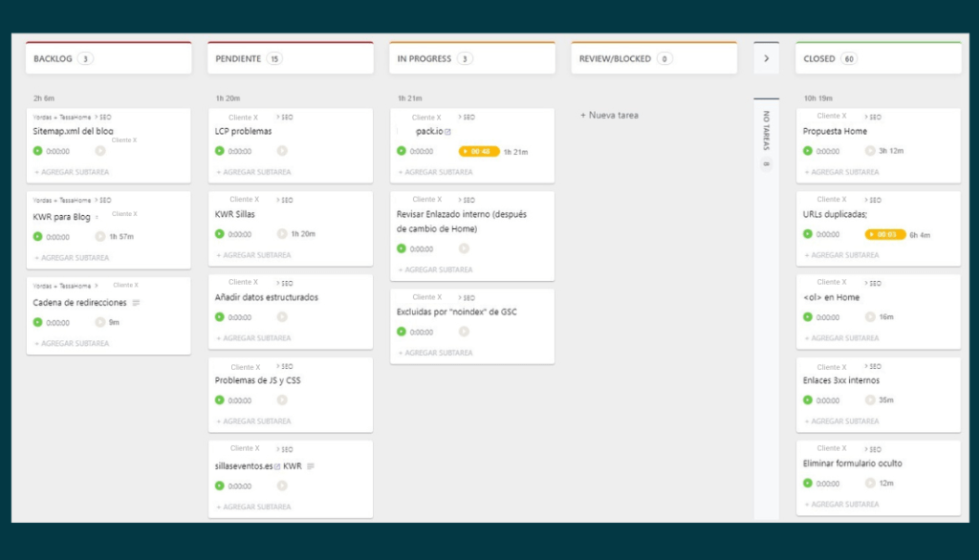This screenshot has height=560, width=979.
Task: Start timer on Problemas de JS y CSS card
Action: coord(282,400)
